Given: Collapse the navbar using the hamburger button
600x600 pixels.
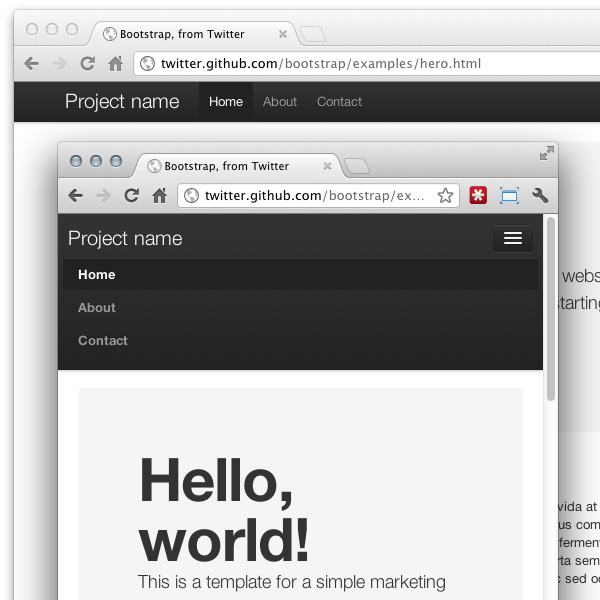Looking at the screenshot, I should point(513,238).
